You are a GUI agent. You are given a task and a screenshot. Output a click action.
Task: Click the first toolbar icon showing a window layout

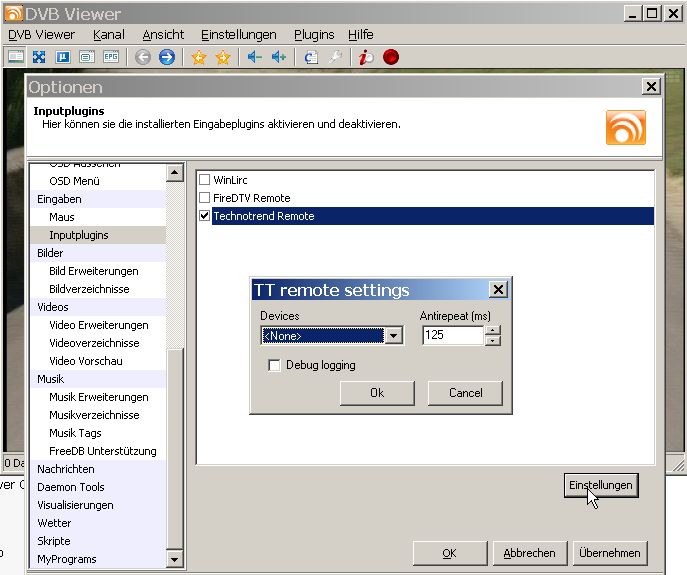tap(16, 57)
